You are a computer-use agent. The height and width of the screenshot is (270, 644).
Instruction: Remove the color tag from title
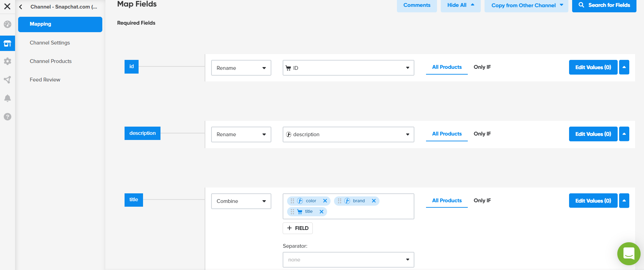pyautogui.click(x=325, y=201)
